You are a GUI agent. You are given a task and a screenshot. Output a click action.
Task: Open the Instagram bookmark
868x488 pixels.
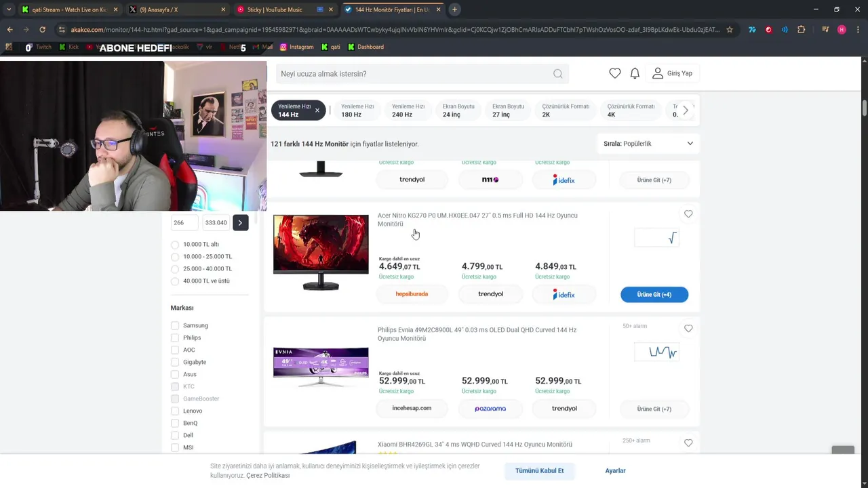296,47
